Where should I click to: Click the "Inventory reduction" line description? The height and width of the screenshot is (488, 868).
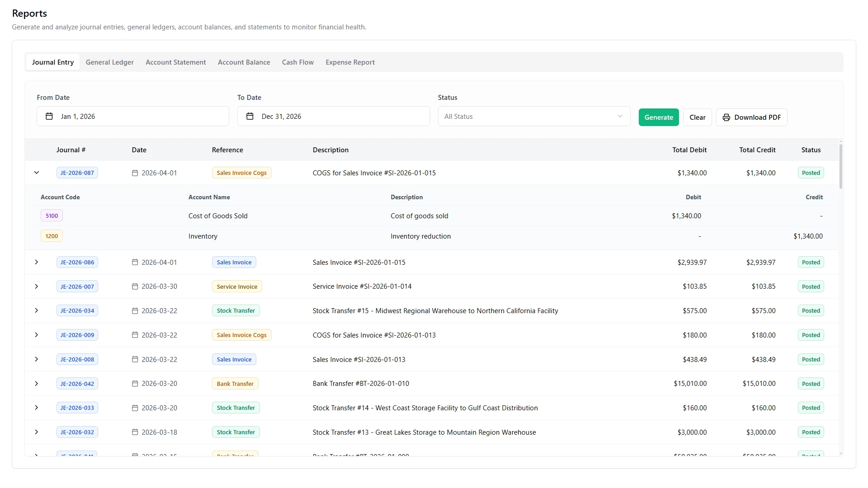pos(420,236)
